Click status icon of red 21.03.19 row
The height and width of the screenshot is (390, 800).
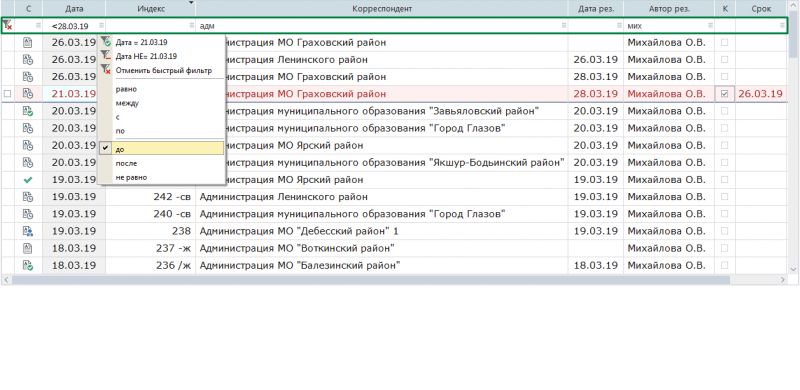tap(28, 94)
